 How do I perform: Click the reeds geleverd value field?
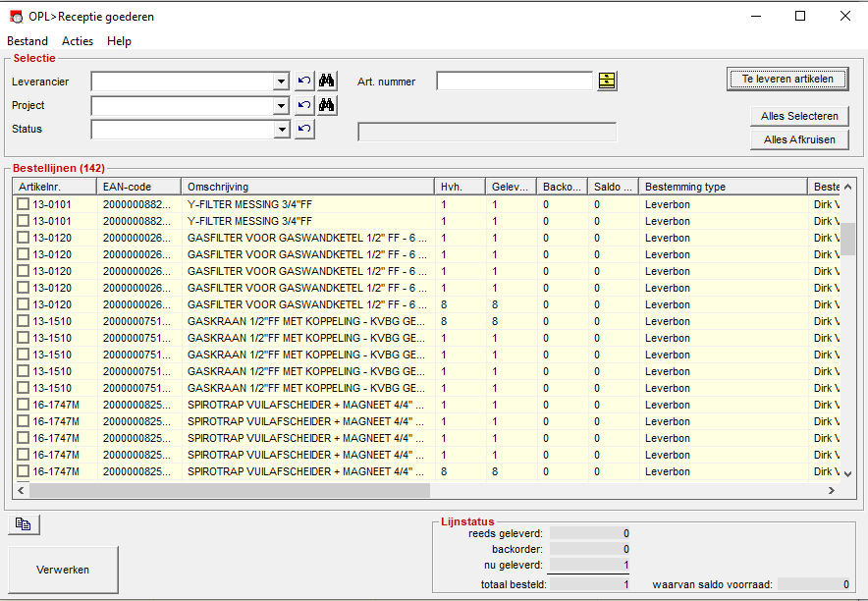click(590, 533)
